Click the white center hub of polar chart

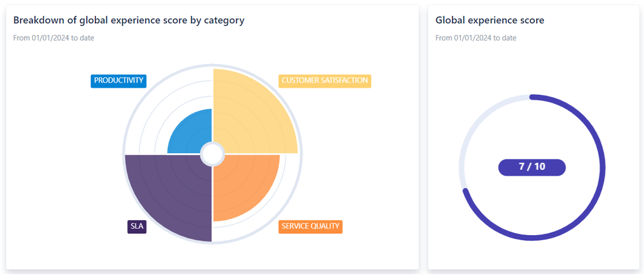click(212, 154)
